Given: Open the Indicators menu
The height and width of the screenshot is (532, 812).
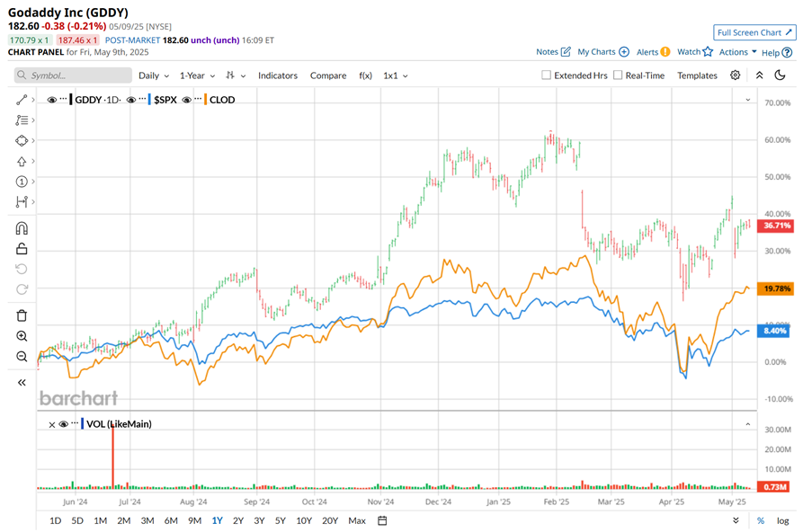Looking at the screenshot, I should tap(278, 75).
